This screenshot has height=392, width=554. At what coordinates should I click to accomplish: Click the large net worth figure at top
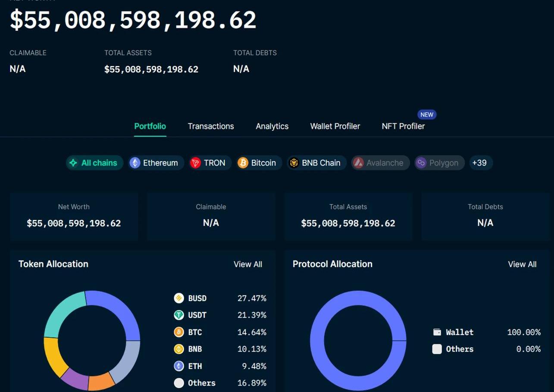133,20
